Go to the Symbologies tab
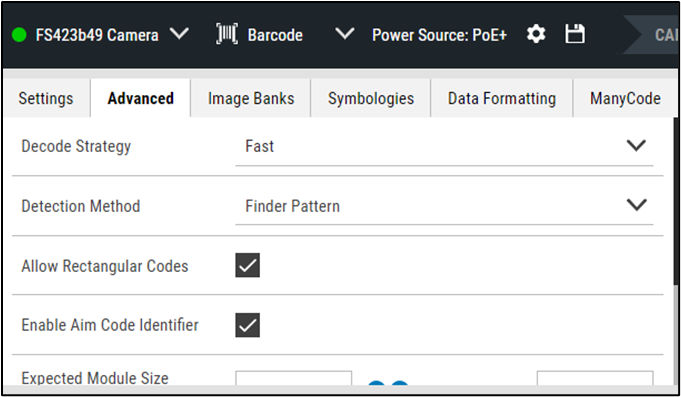 (x=371, y=99)
